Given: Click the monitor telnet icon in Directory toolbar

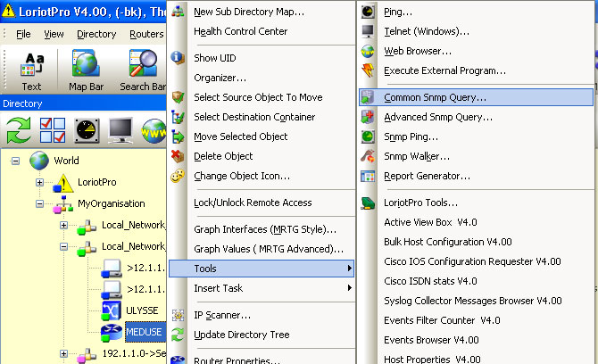Looking at the screenshot, I should coord(120,130).
